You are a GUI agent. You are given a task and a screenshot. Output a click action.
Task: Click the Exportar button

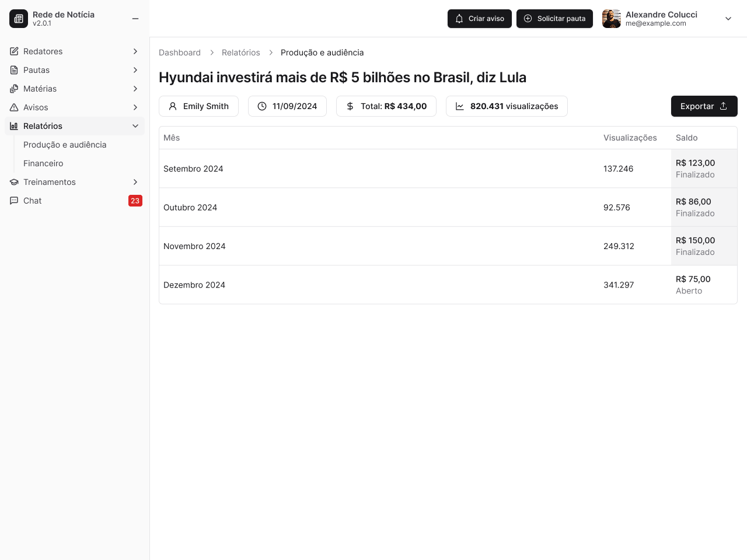[704, 106]
